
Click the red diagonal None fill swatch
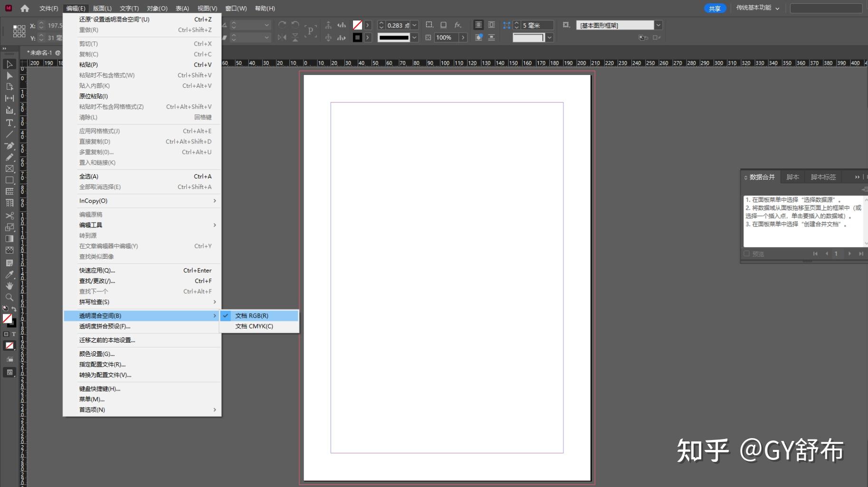7,318
